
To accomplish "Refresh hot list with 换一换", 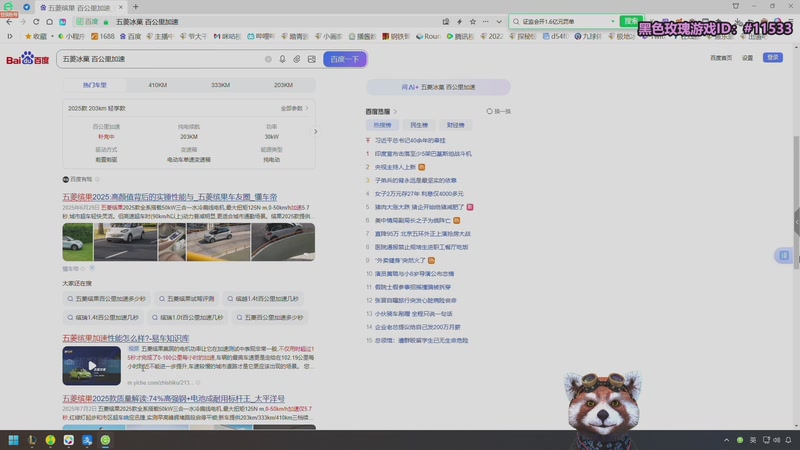I will (x=498, y=111).
